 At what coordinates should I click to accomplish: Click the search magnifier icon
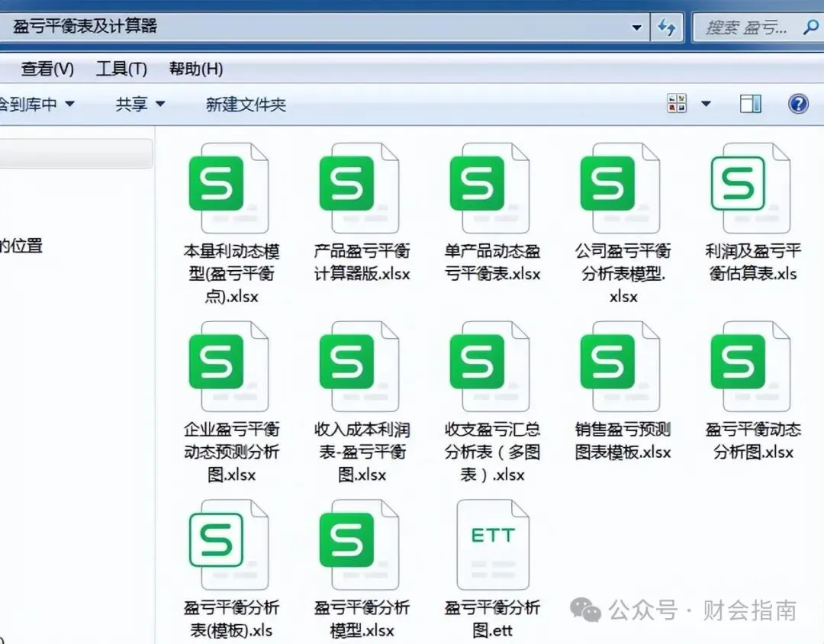click(x=811, y=26)
